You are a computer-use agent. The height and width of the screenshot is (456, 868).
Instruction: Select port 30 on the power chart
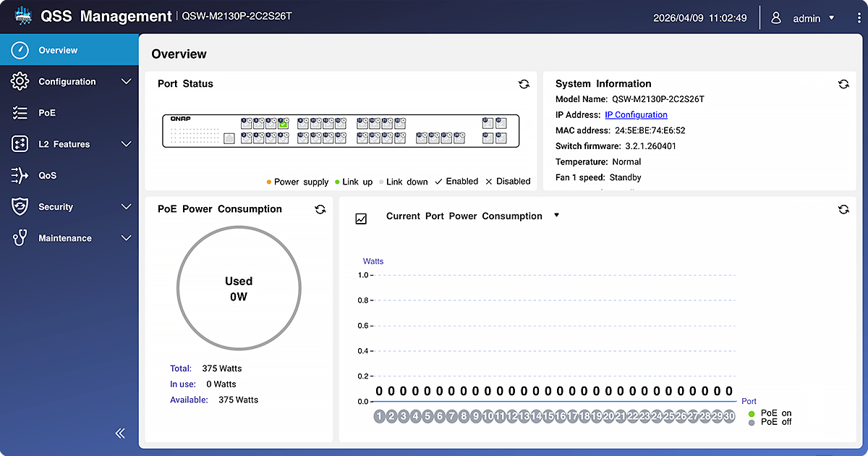click(x=729, y=416)
